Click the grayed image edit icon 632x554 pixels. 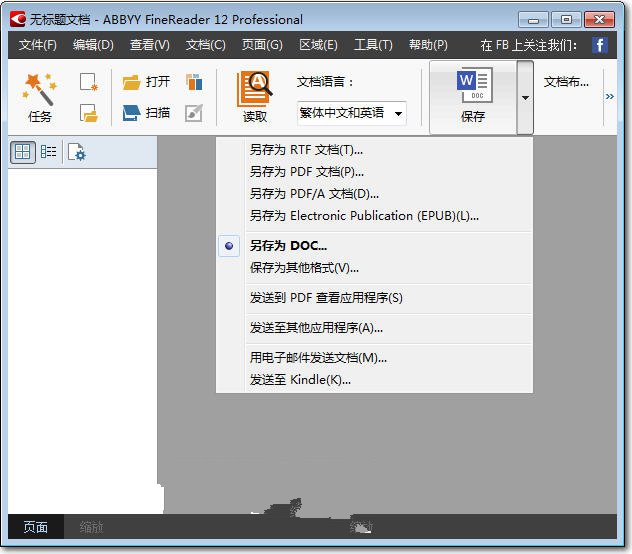coord(194,113)
